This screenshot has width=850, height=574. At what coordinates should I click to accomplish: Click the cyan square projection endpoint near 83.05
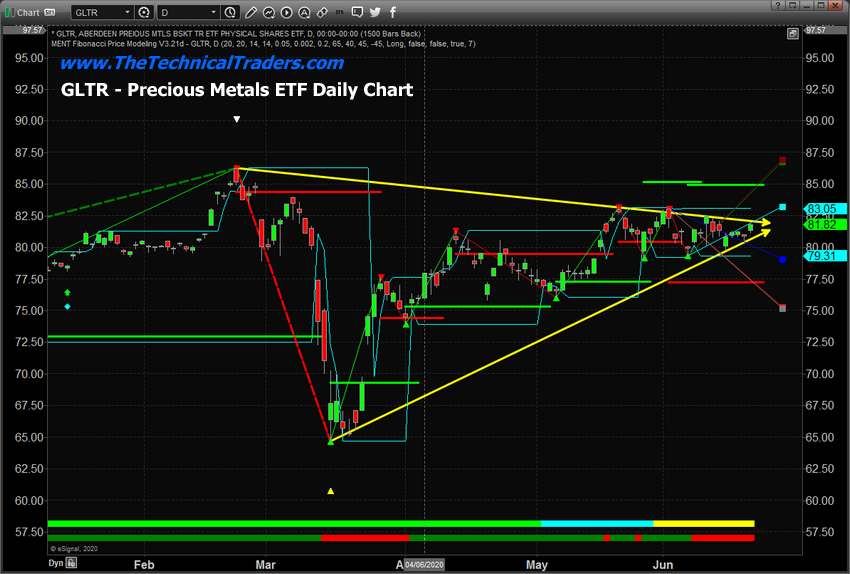point(782,207)
